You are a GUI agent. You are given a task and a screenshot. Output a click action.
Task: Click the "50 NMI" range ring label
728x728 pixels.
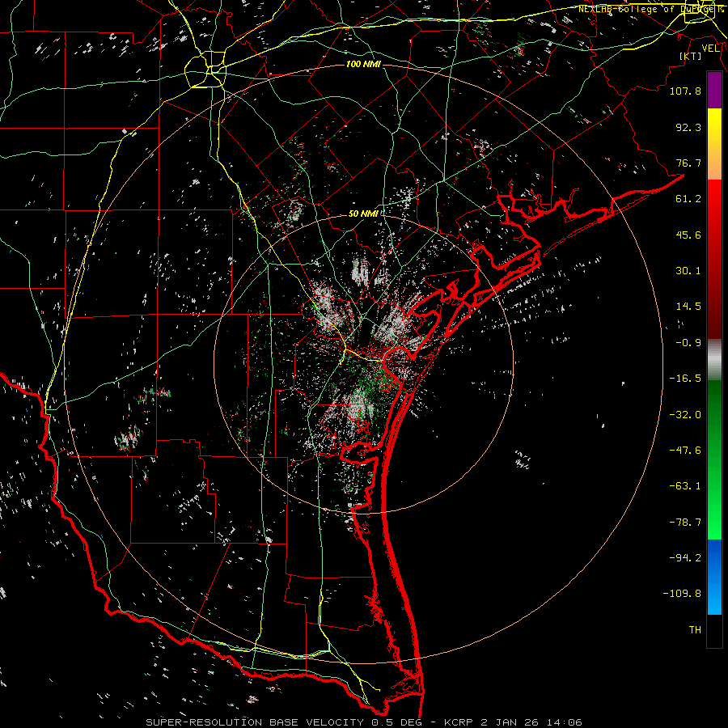tap(363, 214)
